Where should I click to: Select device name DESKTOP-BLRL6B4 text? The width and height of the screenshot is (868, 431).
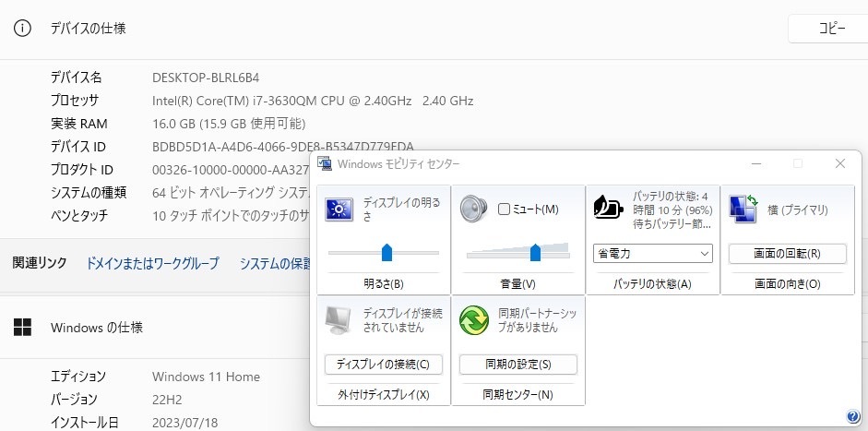[206, 78]
